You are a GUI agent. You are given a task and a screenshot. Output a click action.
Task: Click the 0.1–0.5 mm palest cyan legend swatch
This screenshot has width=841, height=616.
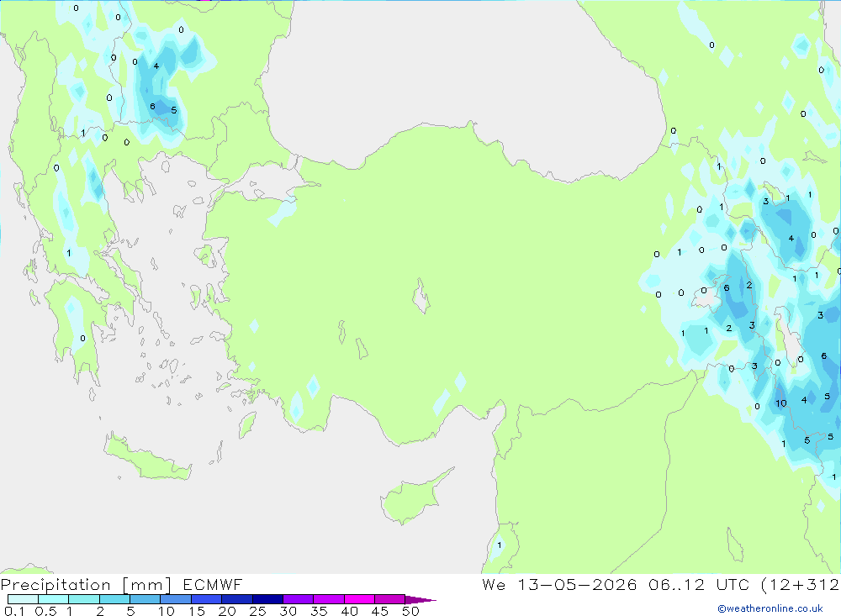(x=23, y=599)
